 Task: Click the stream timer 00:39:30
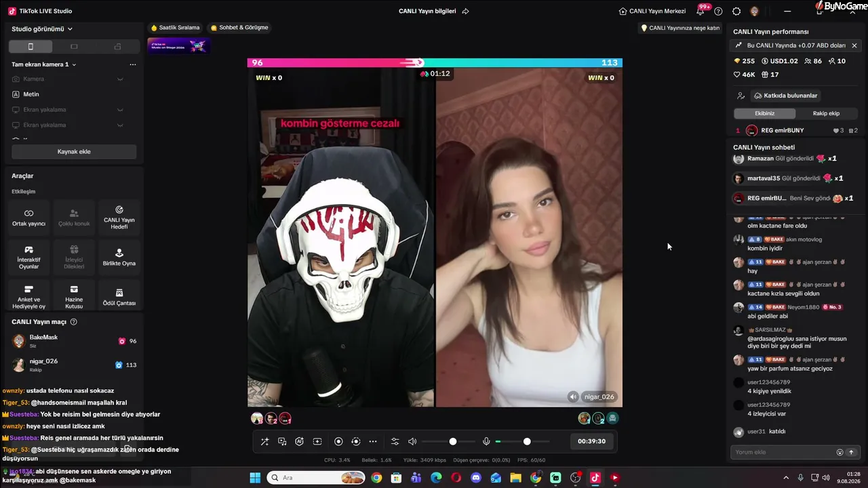(x=591, y=441)
